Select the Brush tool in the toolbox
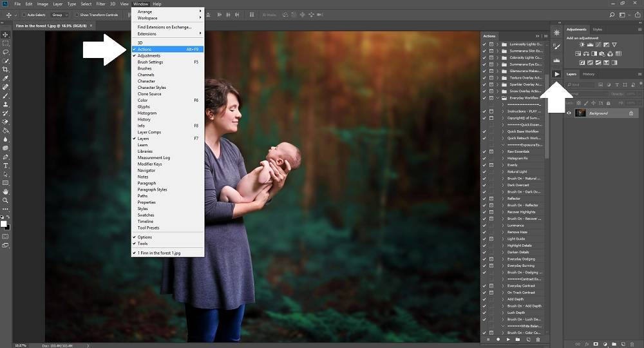 (x=5, y=96)
